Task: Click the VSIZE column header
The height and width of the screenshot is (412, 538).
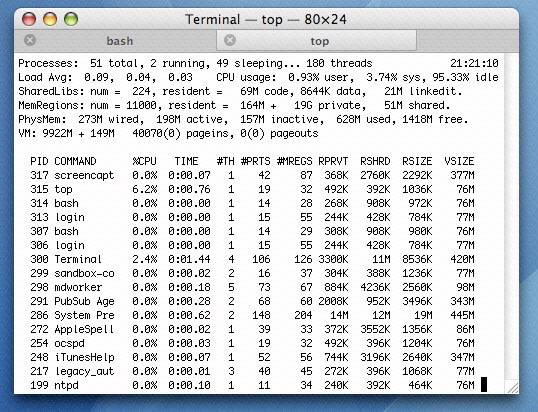Action: coord(459,161)
